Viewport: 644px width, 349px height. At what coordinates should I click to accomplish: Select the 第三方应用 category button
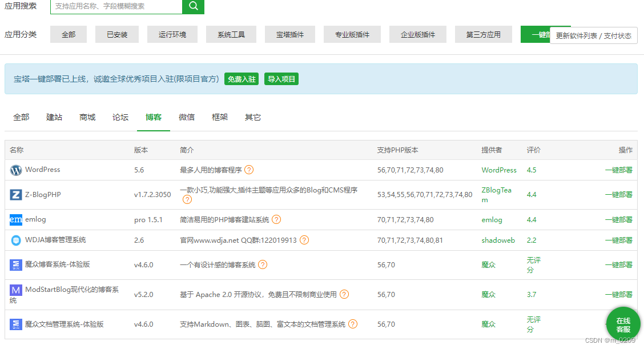(484, 34)
